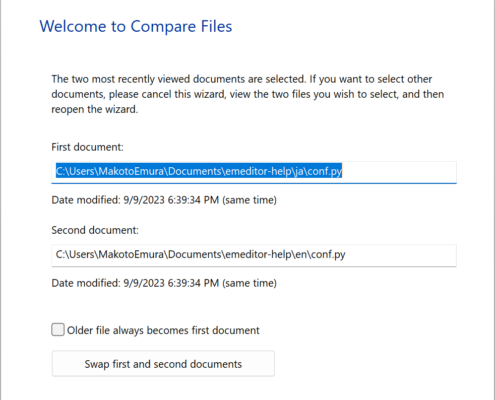This screenshot has height=400, width=495.
Task: Click (same time) note under second document
Action: (x=249, y=283)
